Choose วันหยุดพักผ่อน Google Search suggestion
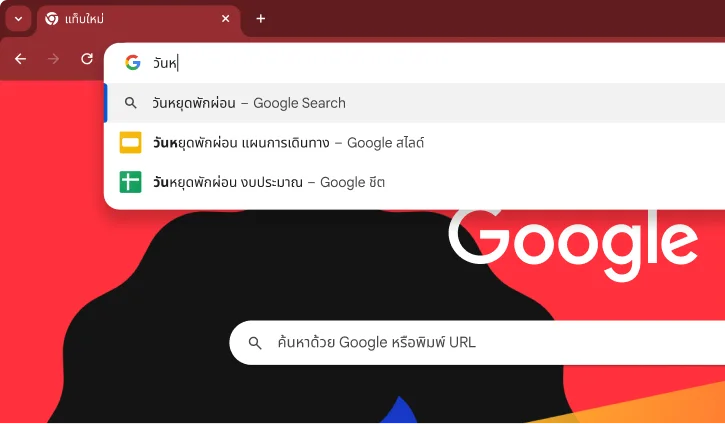This screenshot has height=424, width=725. point(415,103)
